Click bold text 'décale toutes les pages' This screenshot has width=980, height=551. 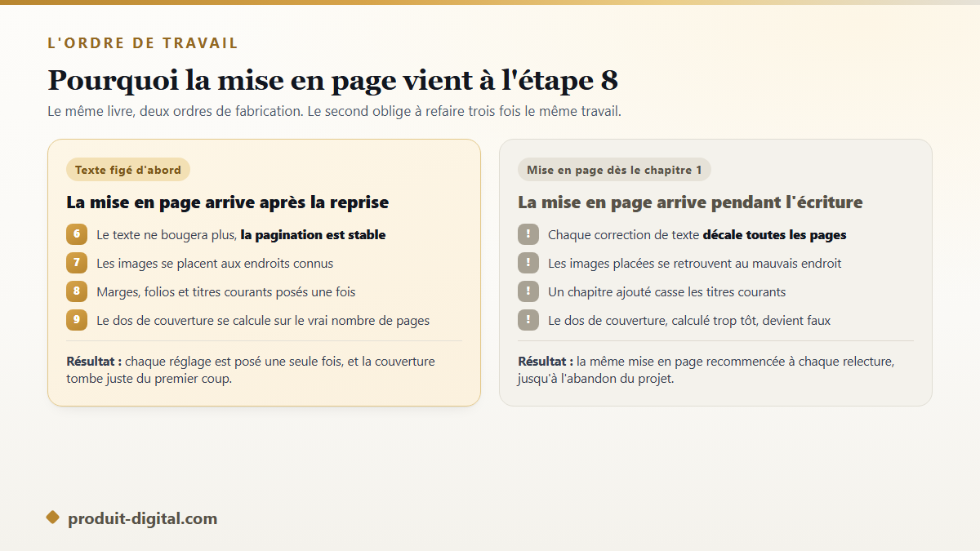pyautogui.click(x=774, y=235)
